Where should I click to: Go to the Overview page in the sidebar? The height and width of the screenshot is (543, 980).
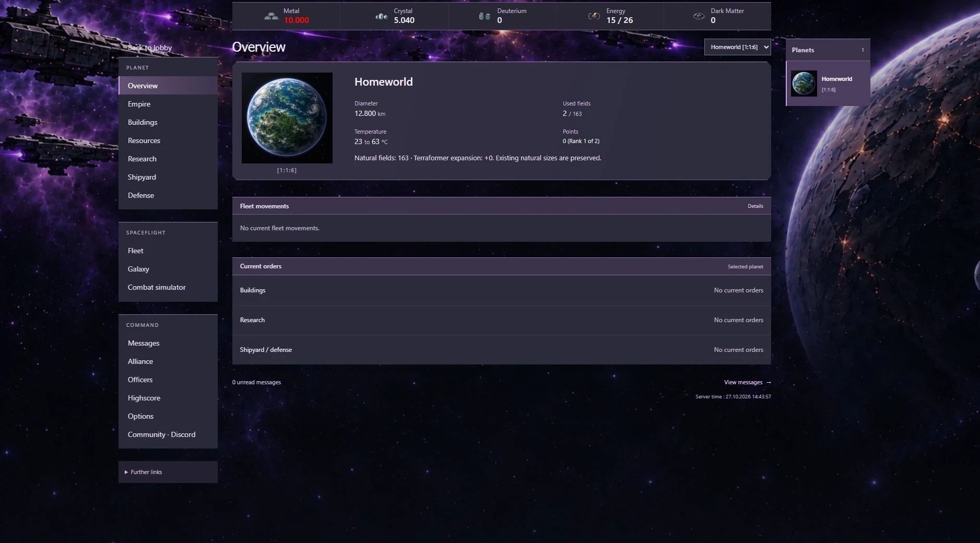(168, 86)
